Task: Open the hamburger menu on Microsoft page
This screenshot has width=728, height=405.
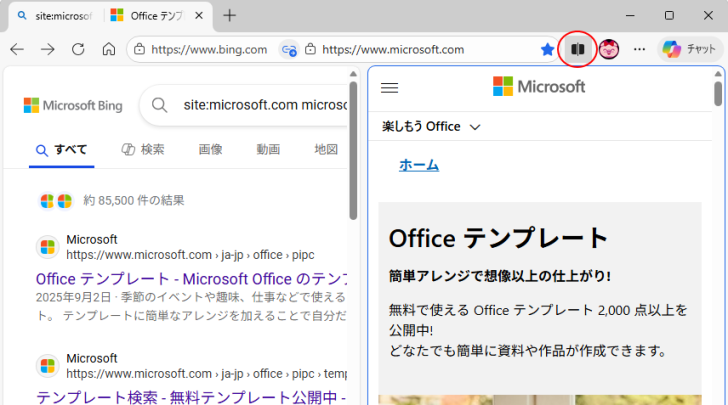Action: click(390, 88)
